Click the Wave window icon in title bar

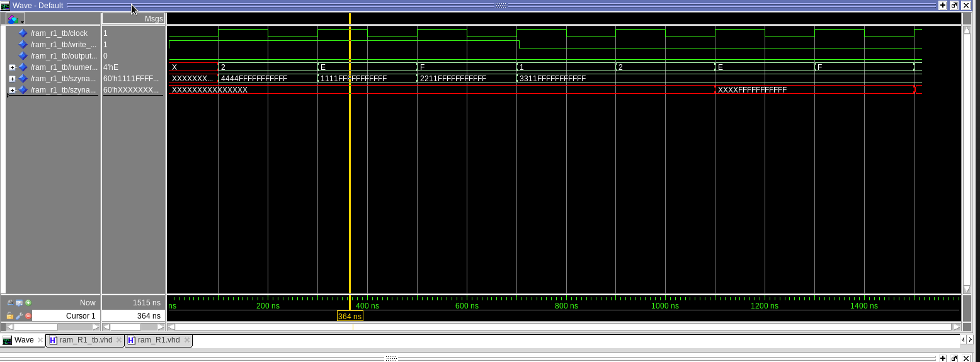[x=5, y=5]
